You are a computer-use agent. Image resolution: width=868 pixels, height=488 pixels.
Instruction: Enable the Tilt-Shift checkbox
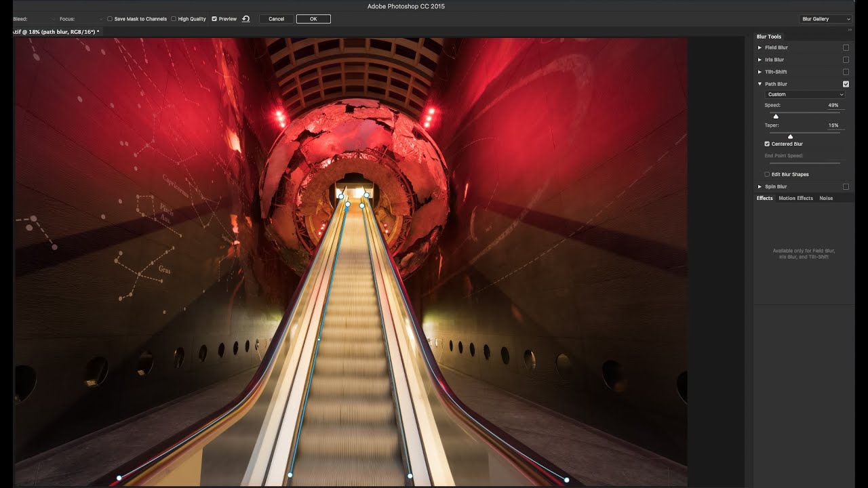click(846, 72)
